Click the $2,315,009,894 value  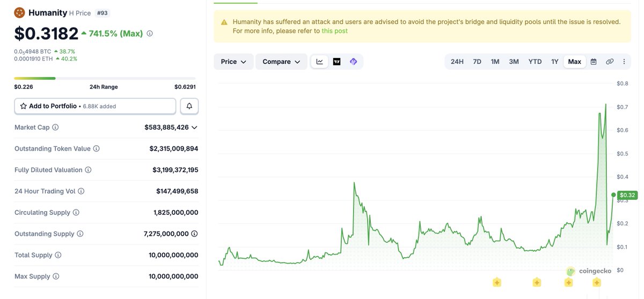click(x=174, y=148)
